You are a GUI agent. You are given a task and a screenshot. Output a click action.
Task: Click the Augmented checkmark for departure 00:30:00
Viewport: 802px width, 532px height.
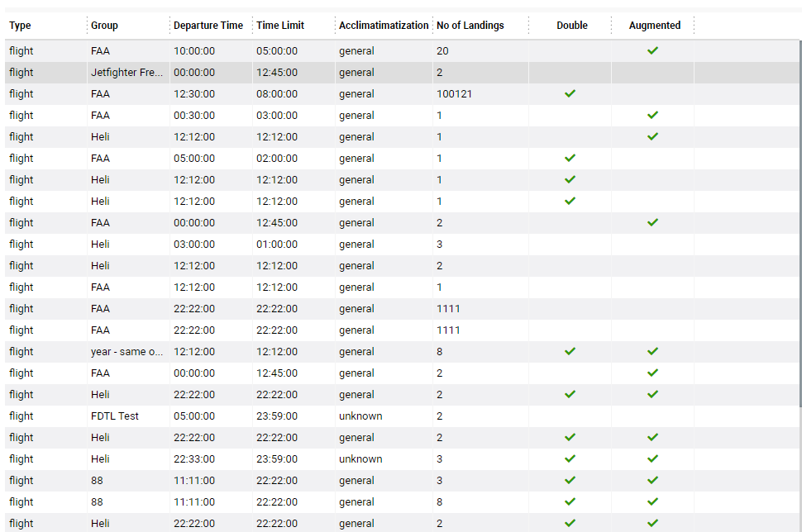coord(652,115)
